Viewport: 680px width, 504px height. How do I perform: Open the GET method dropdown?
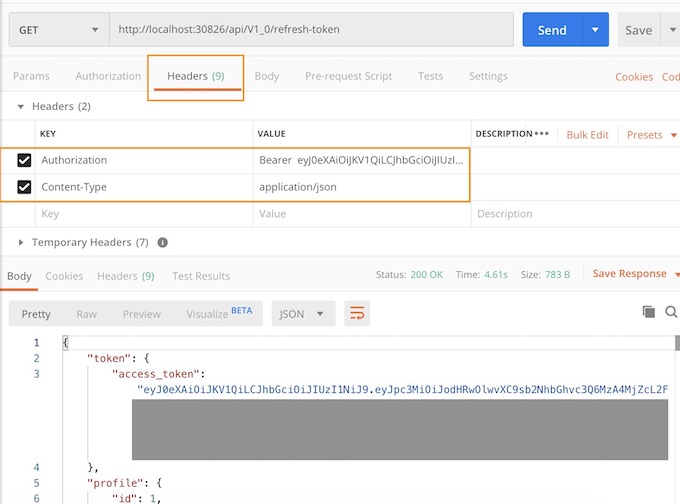coord(59,30)
